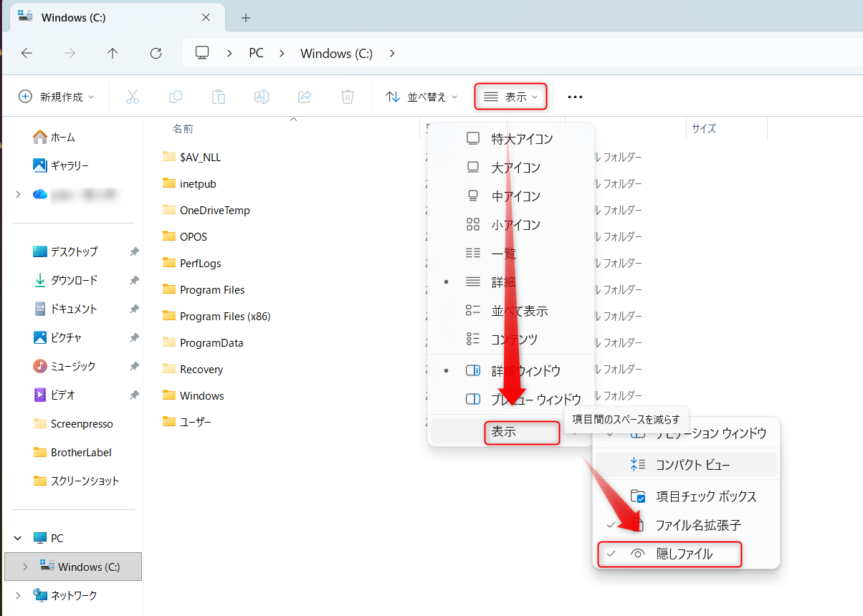Click the Copy icon in toolbar
The height and width of the screenshot is (616, 863).
(176, 97)
